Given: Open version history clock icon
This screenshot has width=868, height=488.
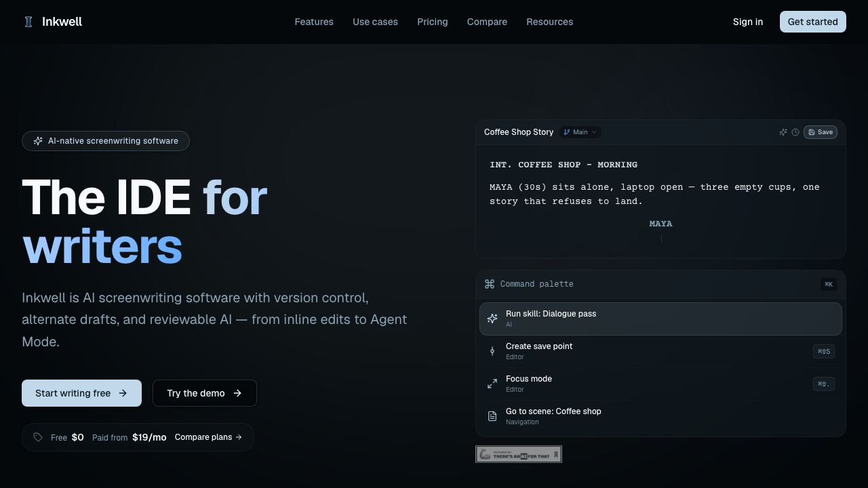Looking at the screenshot, I should 795,132.
